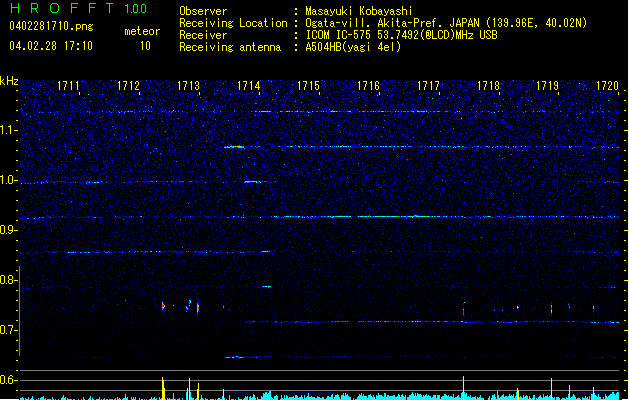Click the 0.9 kHz frequency axis label
This screenshot has width=629, height=400.
coord(9,230)
